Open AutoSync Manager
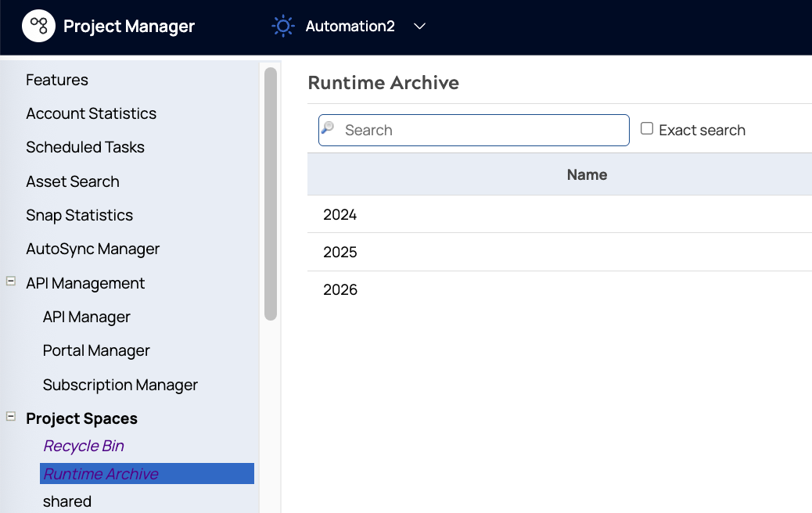The height and width of the screenshot is (513, 812). [92, 249]
